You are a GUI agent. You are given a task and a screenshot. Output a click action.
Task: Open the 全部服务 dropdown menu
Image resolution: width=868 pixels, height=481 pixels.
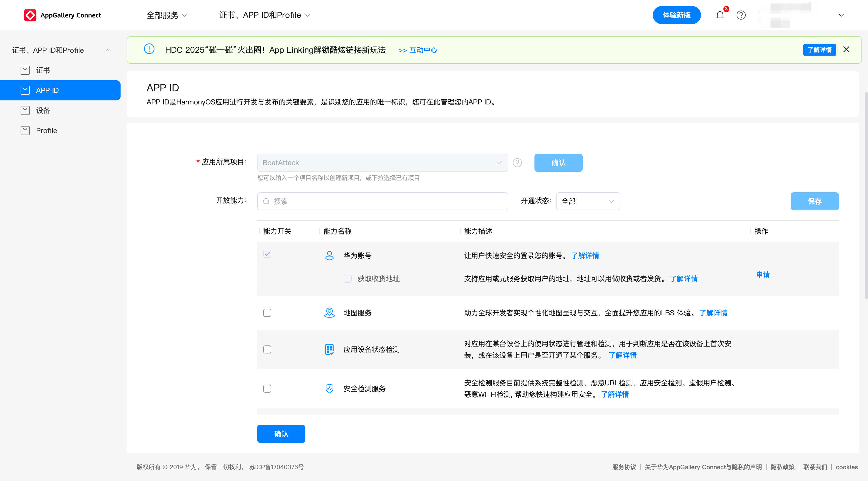point(167,15)
